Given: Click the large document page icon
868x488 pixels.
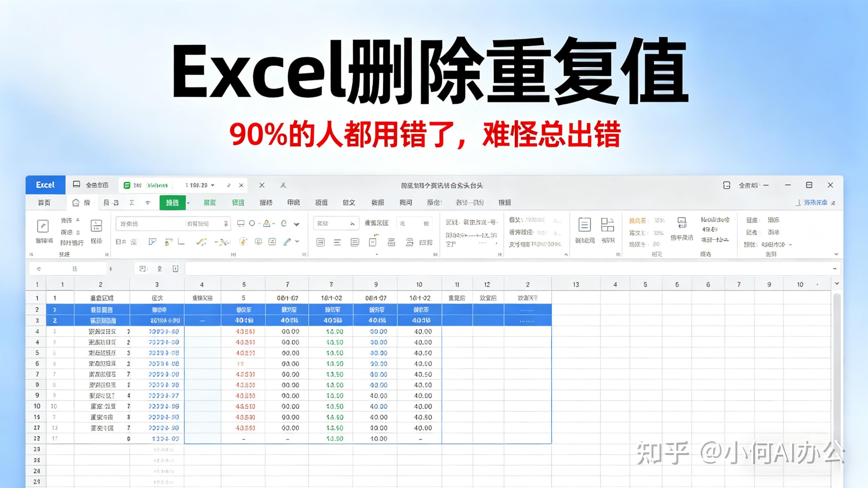Looking at the screenshot, I should tap(584, 225).
